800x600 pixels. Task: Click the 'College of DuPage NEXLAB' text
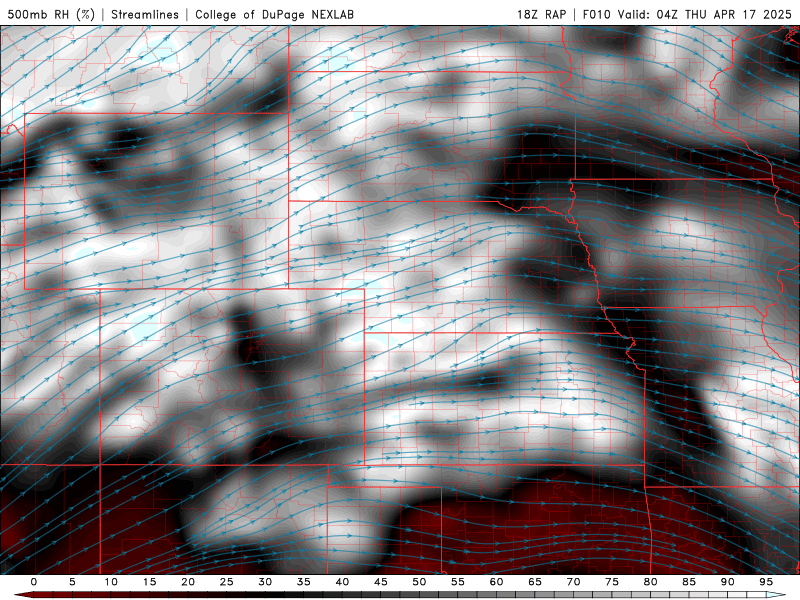274,14
